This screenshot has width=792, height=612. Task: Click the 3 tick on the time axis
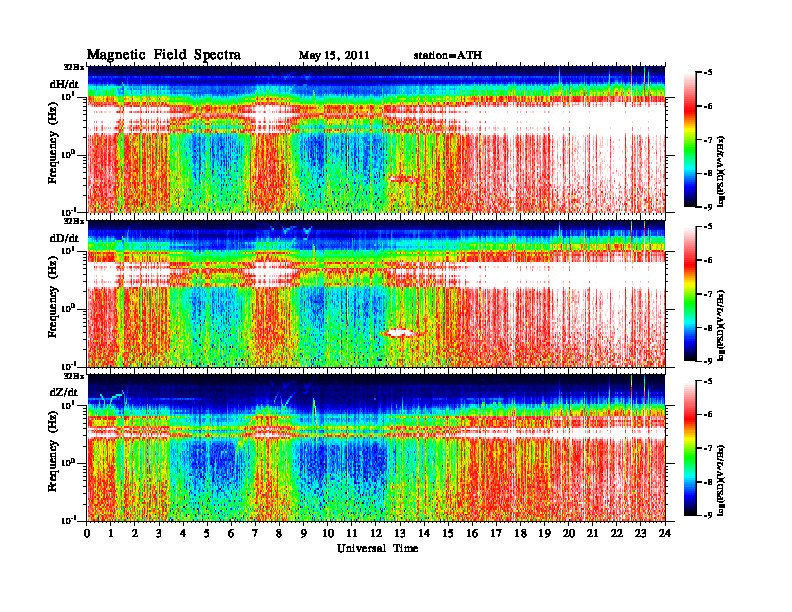[x=159, y=533]
